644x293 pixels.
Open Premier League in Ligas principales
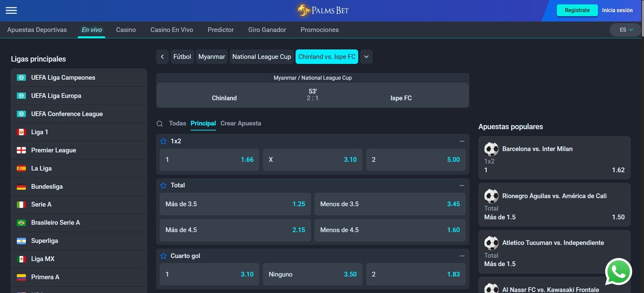pos(79,150)
